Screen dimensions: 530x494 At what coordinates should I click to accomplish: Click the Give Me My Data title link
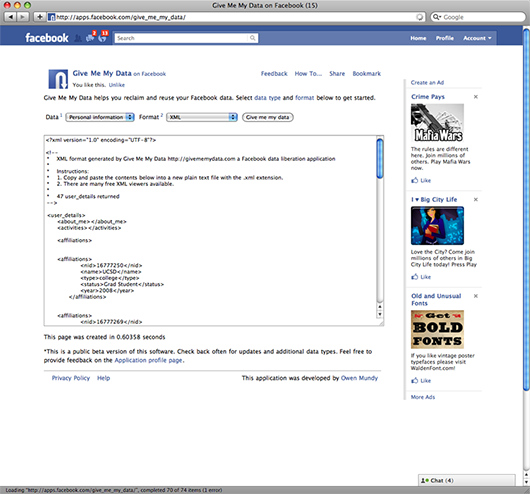click(102, 73)
